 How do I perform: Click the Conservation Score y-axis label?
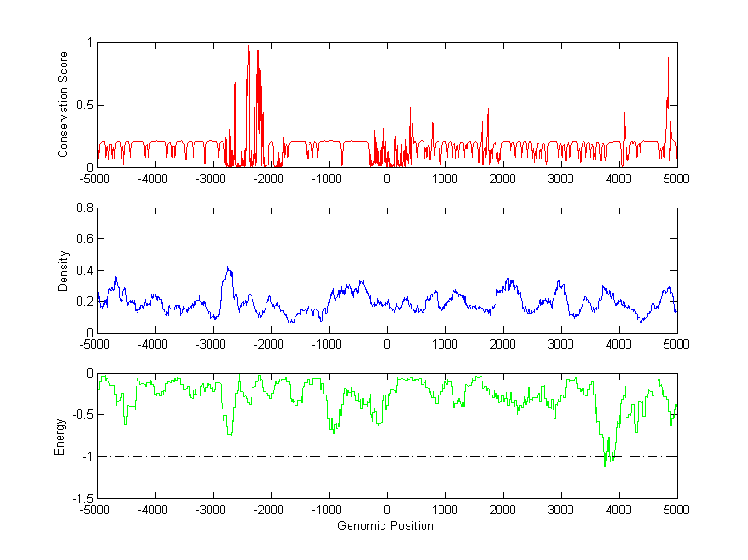coord(64,105)
